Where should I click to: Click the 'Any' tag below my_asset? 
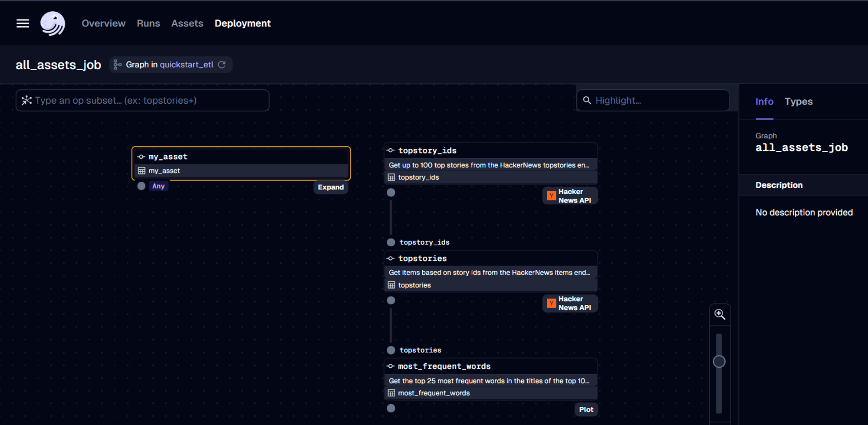coord(158,186)
